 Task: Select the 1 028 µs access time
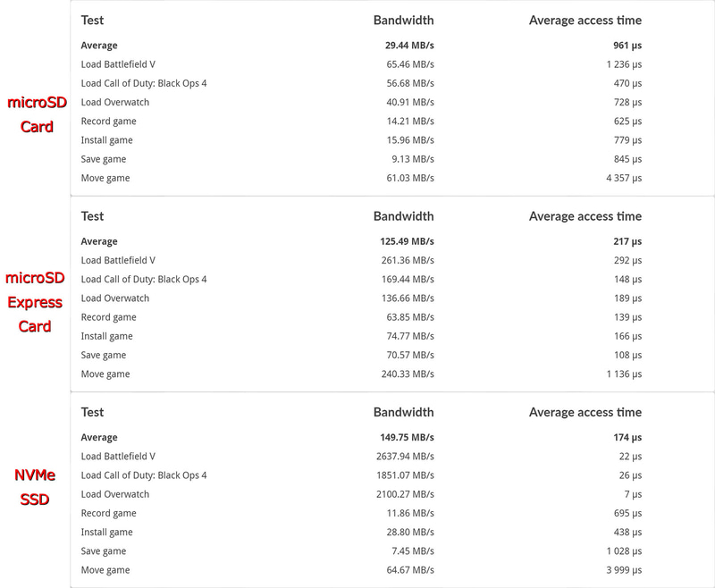[x=623, y=551]
